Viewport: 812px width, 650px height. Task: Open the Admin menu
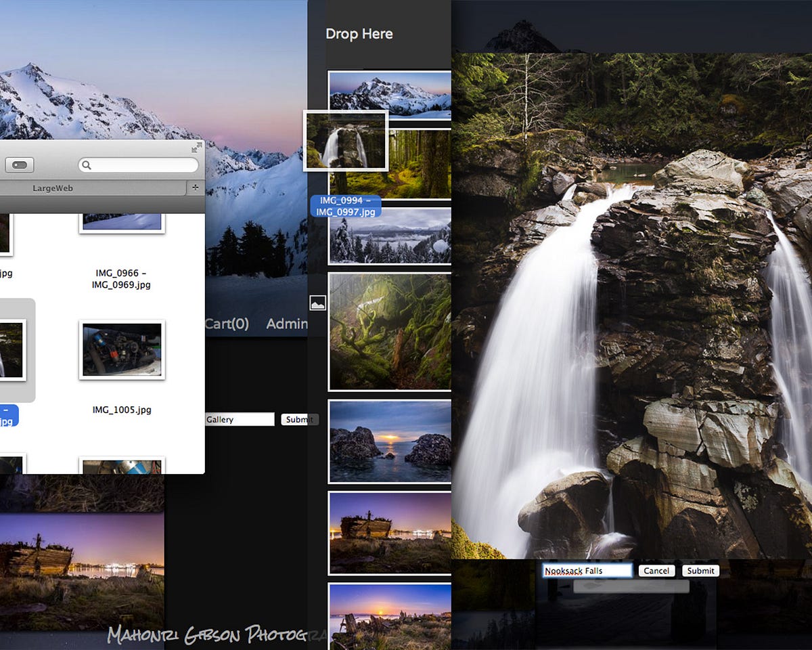tap(288, 324)
